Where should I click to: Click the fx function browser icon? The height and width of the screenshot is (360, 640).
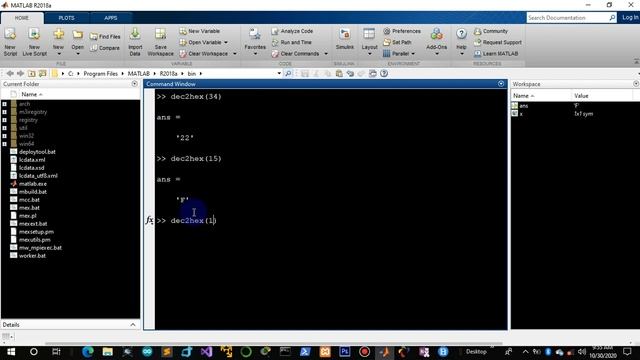click(x=149, y=220)
